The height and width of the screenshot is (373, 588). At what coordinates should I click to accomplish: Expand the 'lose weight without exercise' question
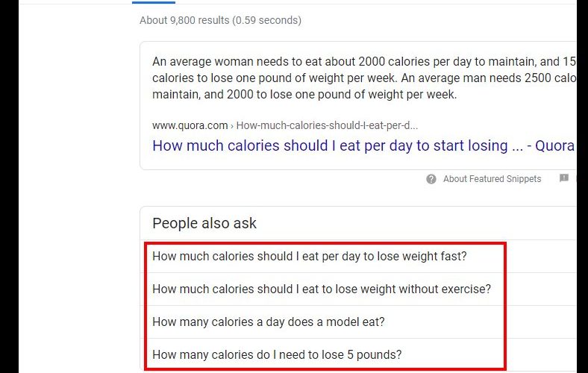click(x=322, y=289)
